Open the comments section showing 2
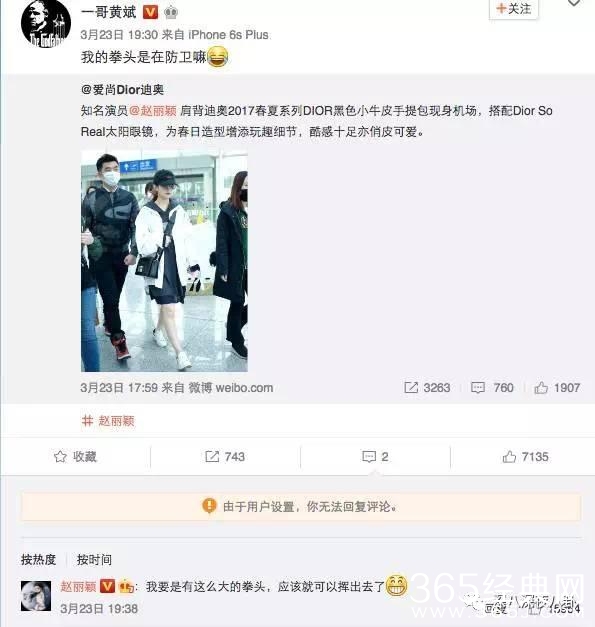Image resolution: width=595 pixels, height=627 pixels. 375,457
